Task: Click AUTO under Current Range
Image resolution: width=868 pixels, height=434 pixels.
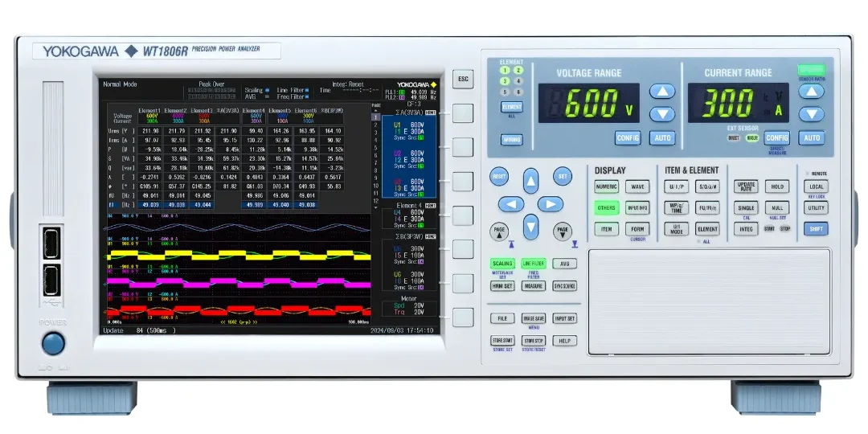Action: click(812, 138)
